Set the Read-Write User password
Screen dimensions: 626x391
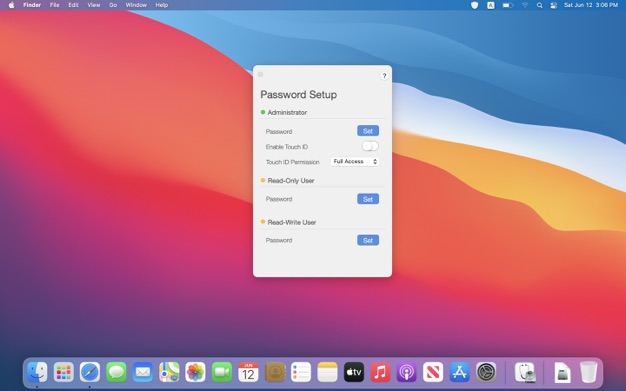click(368, 240)
